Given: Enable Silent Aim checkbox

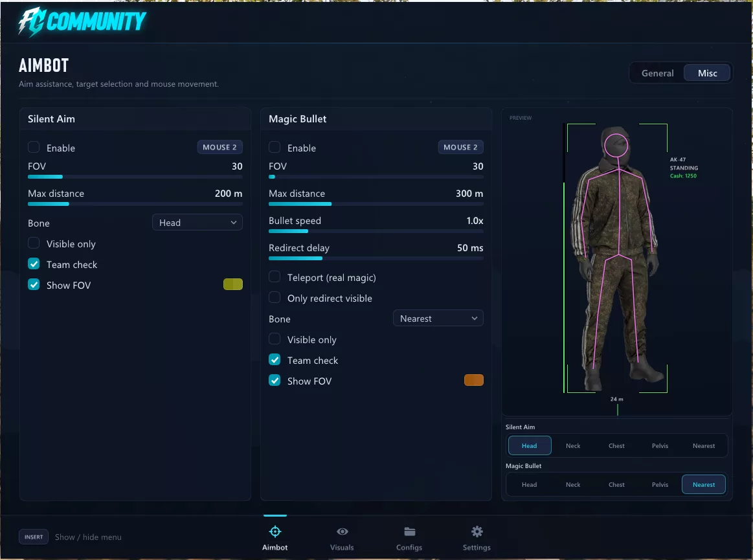Looking at the screenshot, I should tap(34, 147).
